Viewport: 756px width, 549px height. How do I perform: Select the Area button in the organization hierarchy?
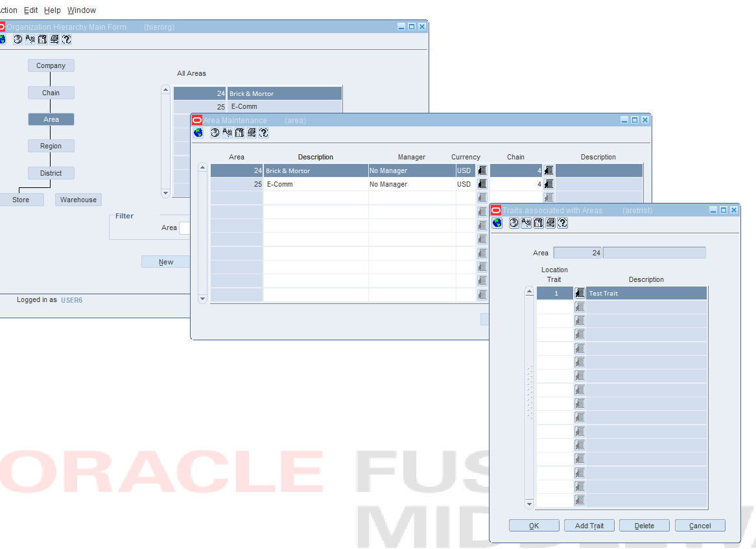51,119
